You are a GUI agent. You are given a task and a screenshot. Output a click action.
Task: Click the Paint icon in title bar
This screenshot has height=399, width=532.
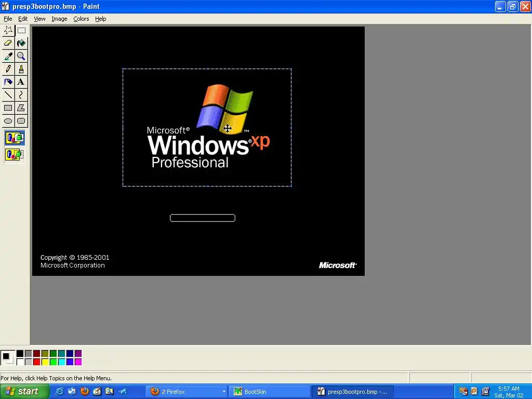click(5, 6)
